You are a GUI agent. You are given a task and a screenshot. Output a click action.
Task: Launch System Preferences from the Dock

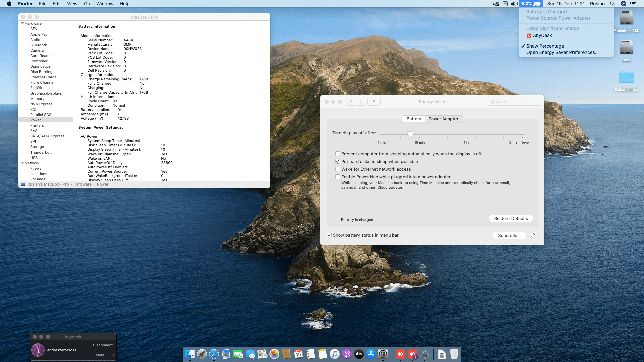[x=383, y=354]
